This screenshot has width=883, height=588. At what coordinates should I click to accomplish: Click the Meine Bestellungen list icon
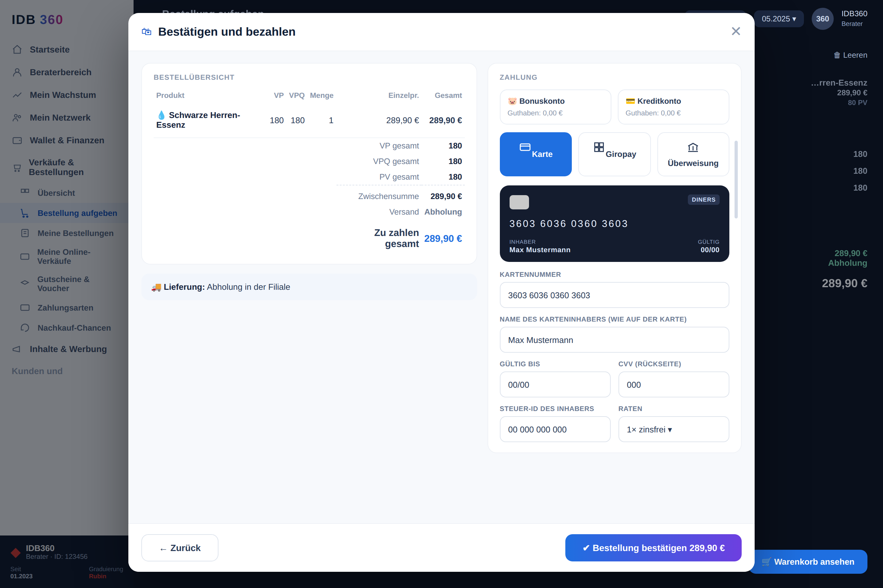[25, 233]
